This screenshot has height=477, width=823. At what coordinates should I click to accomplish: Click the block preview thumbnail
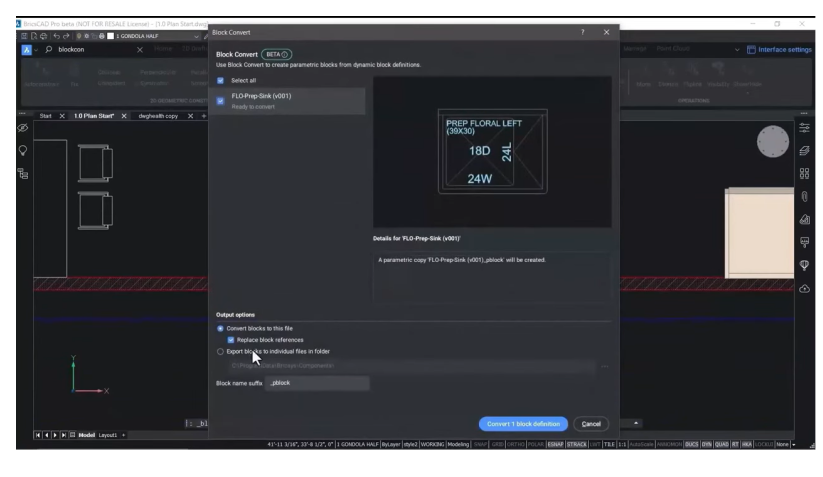click(x=492, y=152)
